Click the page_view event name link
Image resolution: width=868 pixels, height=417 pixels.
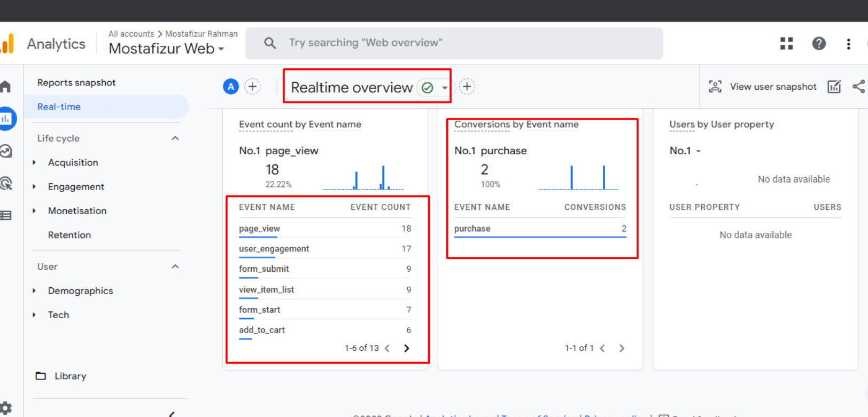coord(259,229)
